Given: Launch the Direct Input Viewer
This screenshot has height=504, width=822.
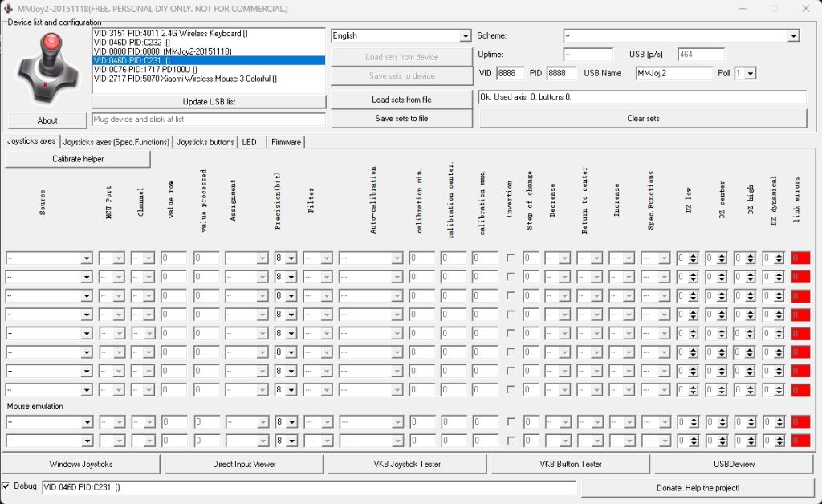Looking at the screenshot, I should (x=244, y=464).
